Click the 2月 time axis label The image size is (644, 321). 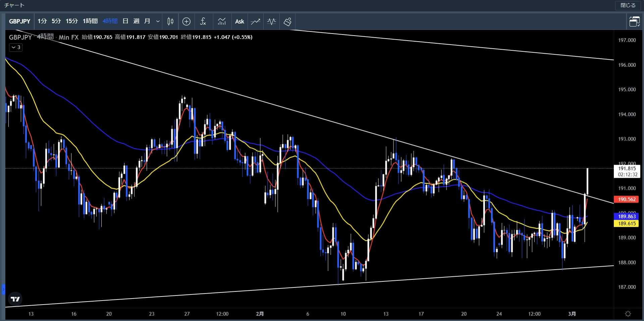pyautogui.click(x=260, y=314)
